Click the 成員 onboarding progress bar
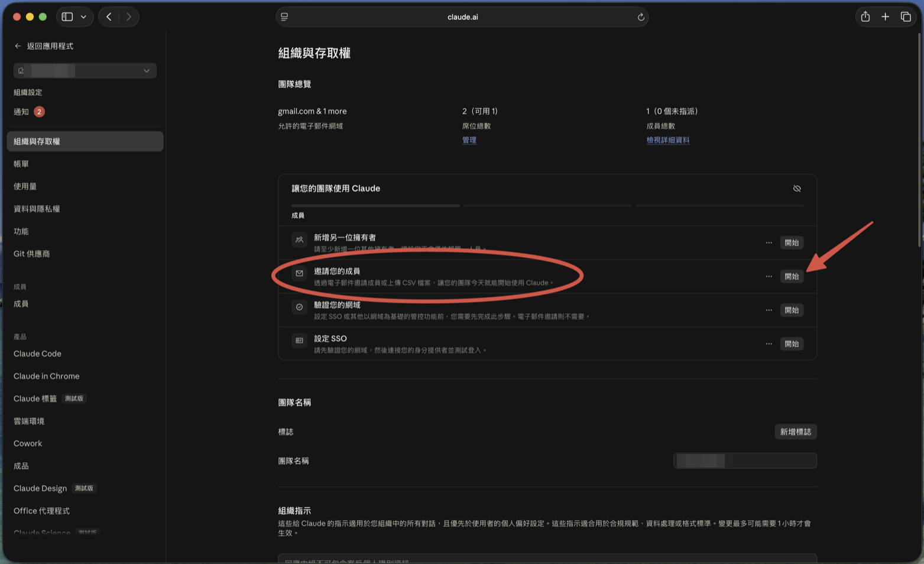 [x=375, y=206]
